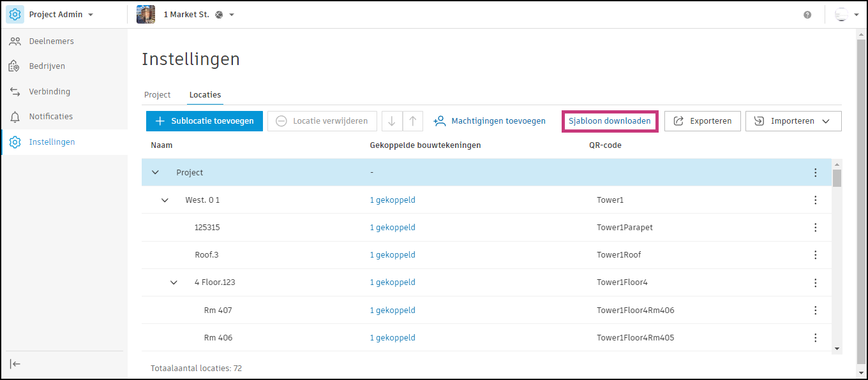
Task: Open the 1 gekoppeld link for 125315
Action: pyautogui.click(x=393, y=228)
